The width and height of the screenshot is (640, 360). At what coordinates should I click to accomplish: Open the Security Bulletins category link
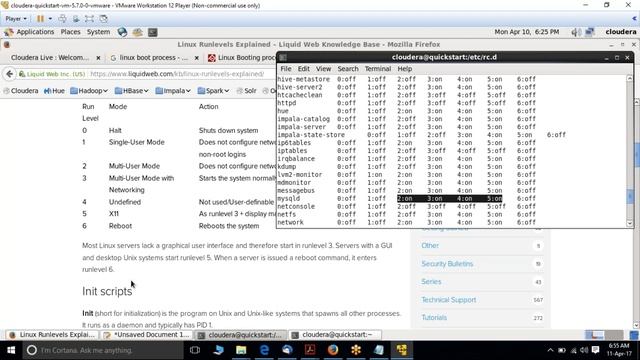tap(447, 264)
